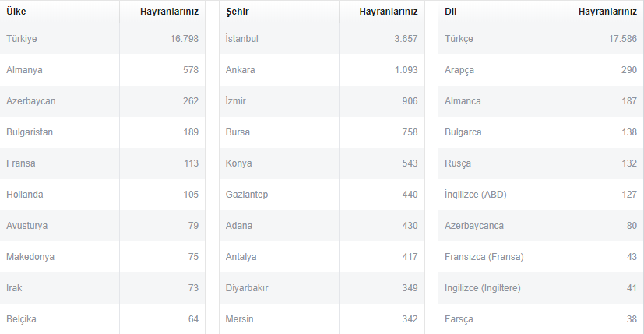Image resolution: width=644 pixels, height=334 pixels.
Task: Select the Diyarbakır city row
Action: pyautogui.click(x=322, y=288)
